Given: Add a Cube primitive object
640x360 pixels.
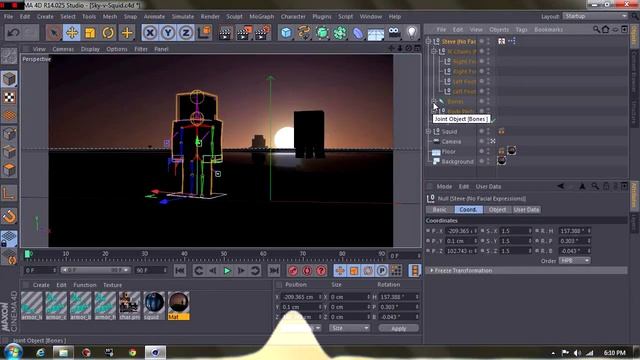Looking at the screenshot, I should pos(286,33).
